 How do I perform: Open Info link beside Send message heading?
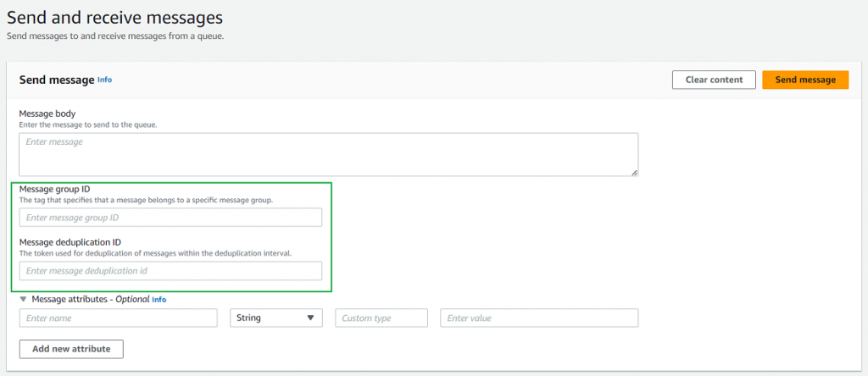[x=104, y=80]
